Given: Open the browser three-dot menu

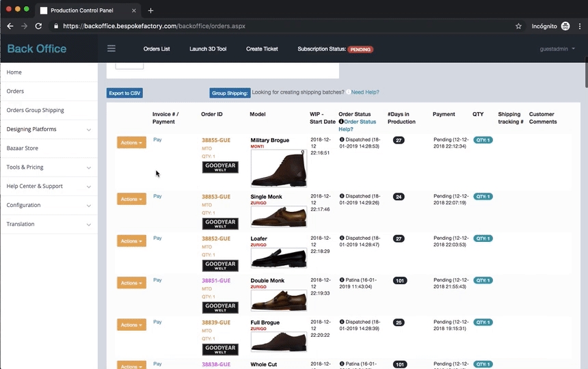Looking at the screenshot, I should pos(579,26).
